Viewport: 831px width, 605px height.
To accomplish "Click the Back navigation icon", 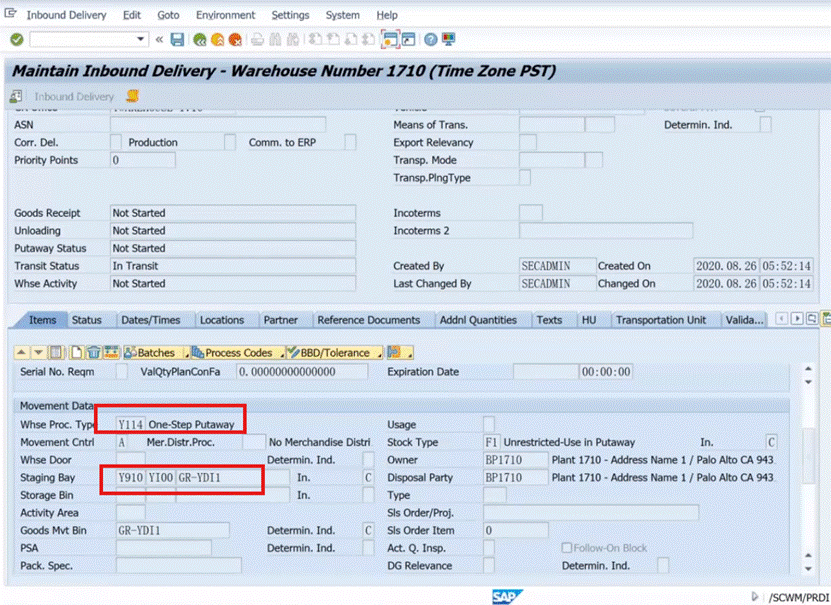I will click(198, 39).
